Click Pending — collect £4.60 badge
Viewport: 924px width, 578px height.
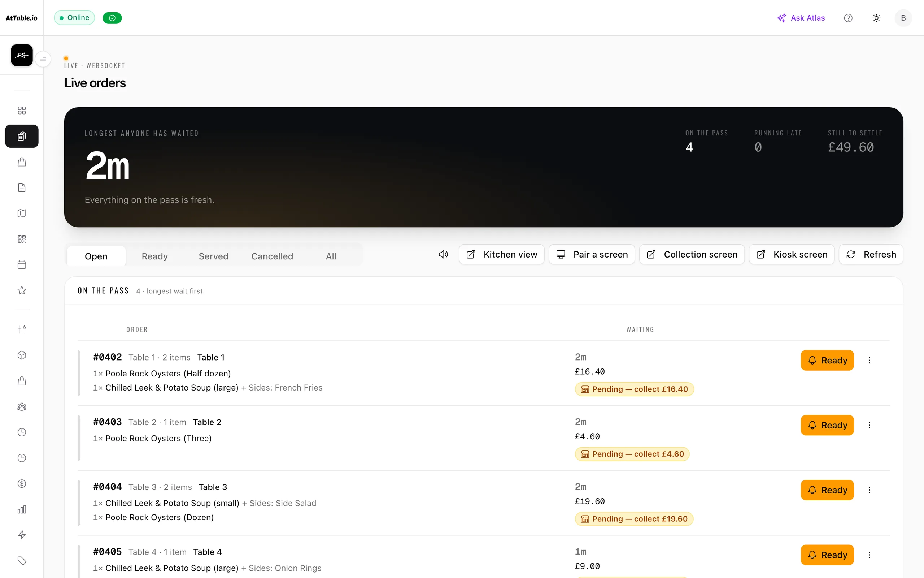click(x=632, y=454)
